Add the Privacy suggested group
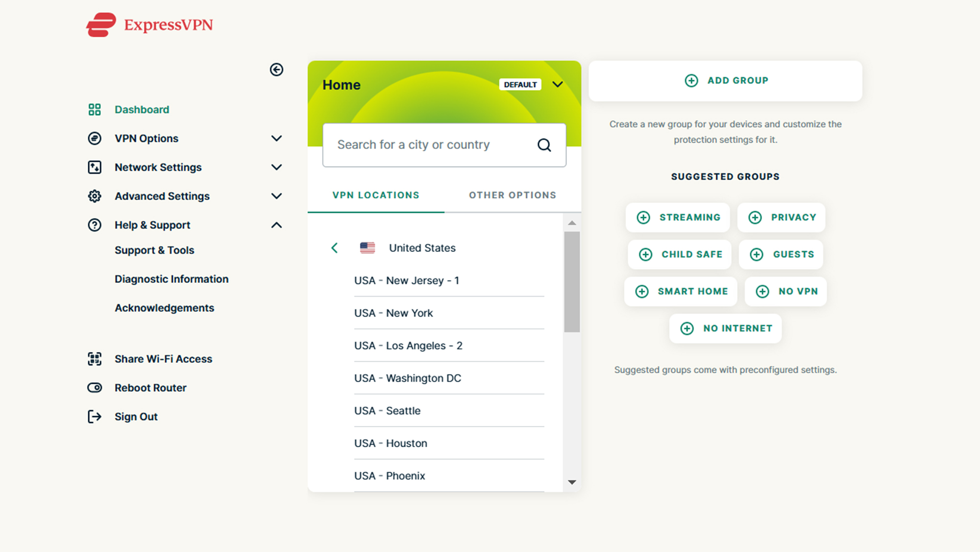The height and width of the screenshot is (552, 980). pyautogui.click(x=782, y=217)
